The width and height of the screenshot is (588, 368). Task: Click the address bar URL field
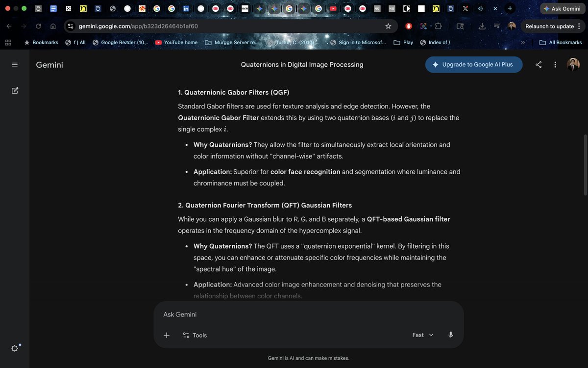coord(229,26)
